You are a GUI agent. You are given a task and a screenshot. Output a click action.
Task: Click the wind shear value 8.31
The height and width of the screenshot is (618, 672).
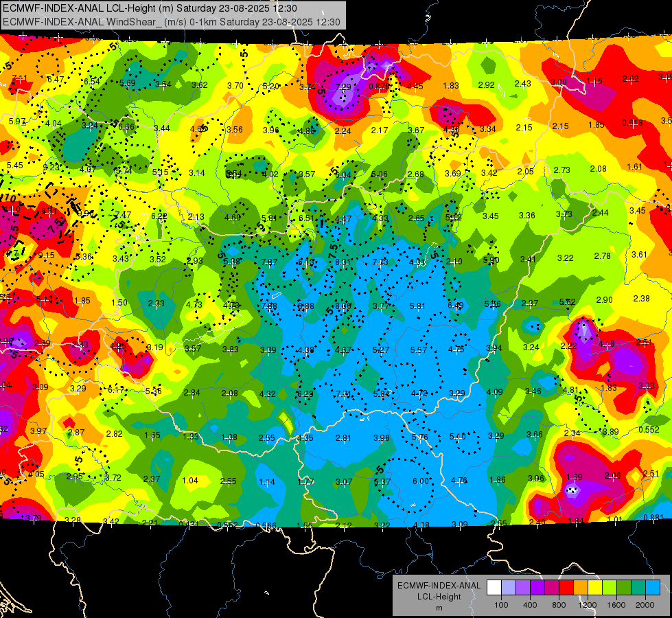343,262
